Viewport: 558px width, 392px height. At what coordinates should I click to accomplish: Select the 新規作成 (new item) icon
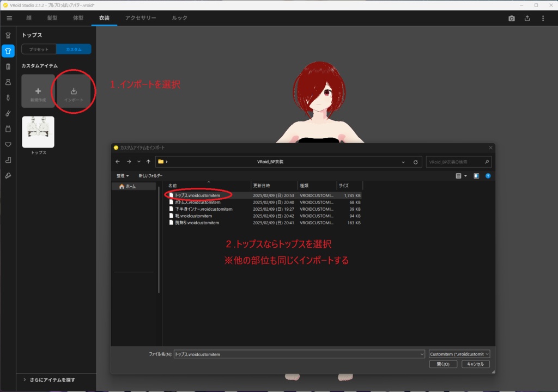(38, 91)
